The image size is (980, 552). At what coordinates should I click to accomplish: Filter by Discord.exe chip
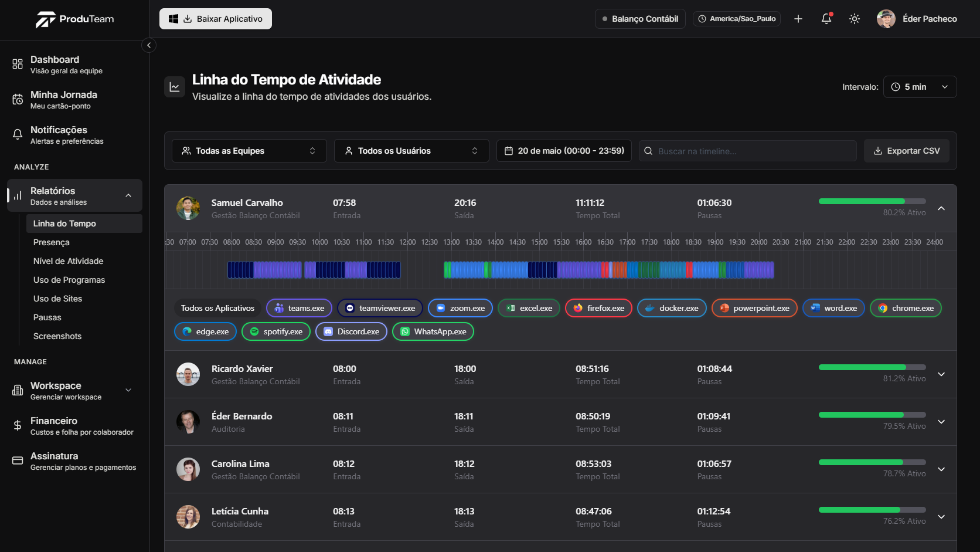[352, 331]
